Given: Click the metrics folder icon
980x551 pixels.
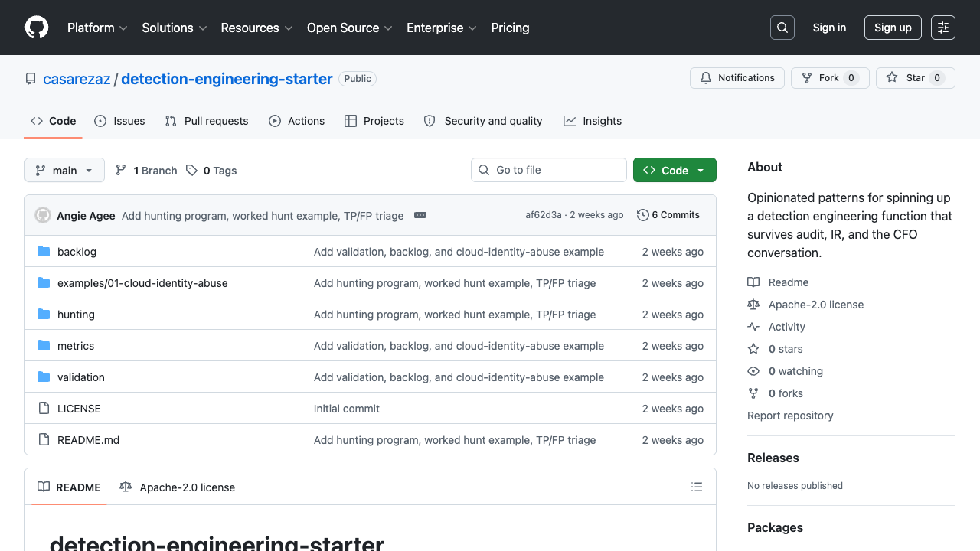Looking at the screenshot, I should pyautogui.click(x=44, y=346).
